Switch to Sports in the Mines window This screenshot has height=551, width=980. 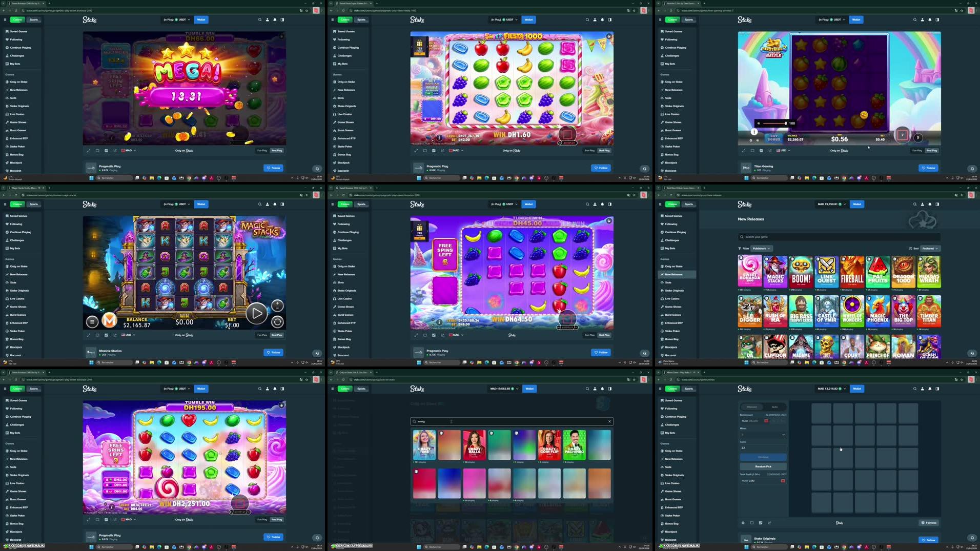(689, 389)
